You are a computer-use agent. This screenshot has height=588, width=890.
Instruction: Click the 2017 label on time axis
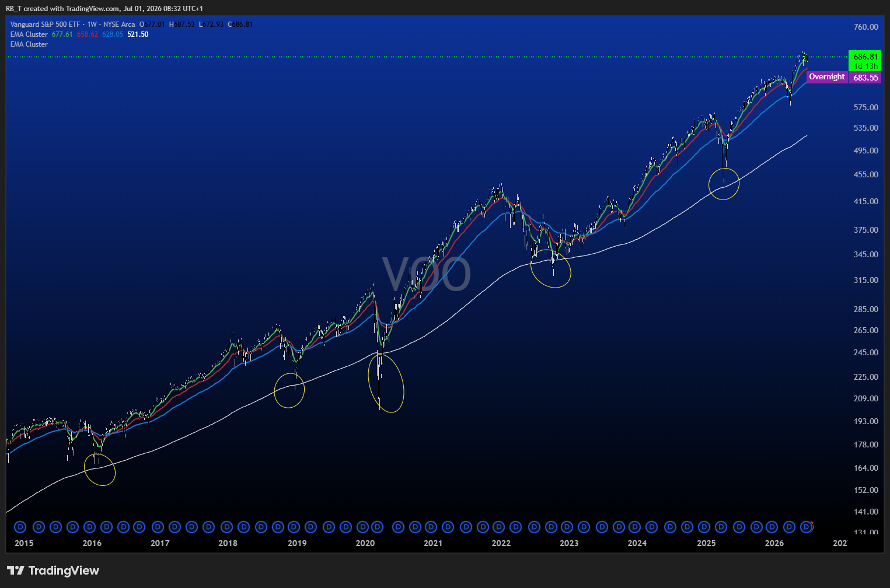(160, 543)
